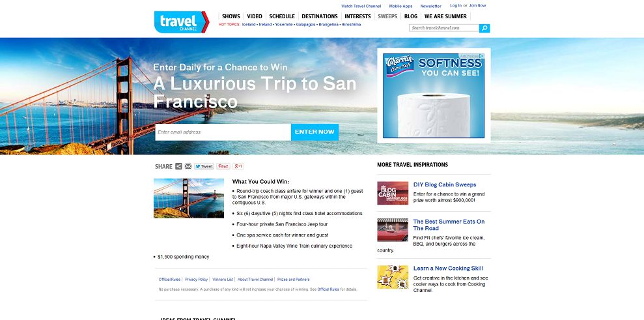
Task: Click the ENTER NOW button
Action: 315,132
